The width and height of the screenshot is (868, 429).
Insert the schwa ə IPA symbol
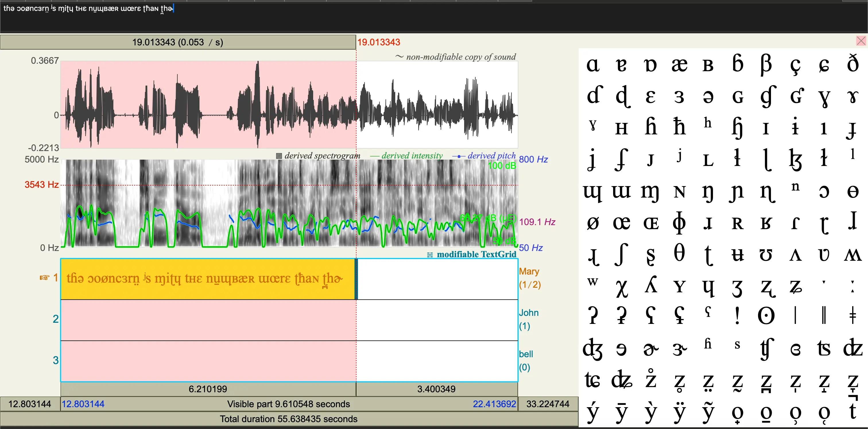pyautogui.click(x=708, y=97)
